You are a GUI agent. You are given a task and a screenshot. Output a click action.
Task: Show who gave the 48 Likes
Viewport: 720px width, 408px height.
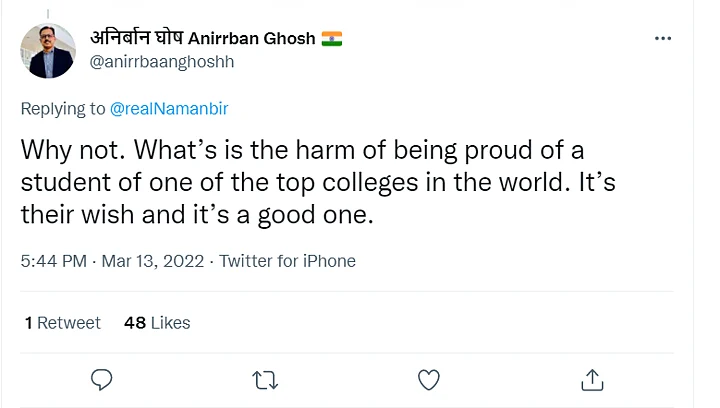click(157, 323)
